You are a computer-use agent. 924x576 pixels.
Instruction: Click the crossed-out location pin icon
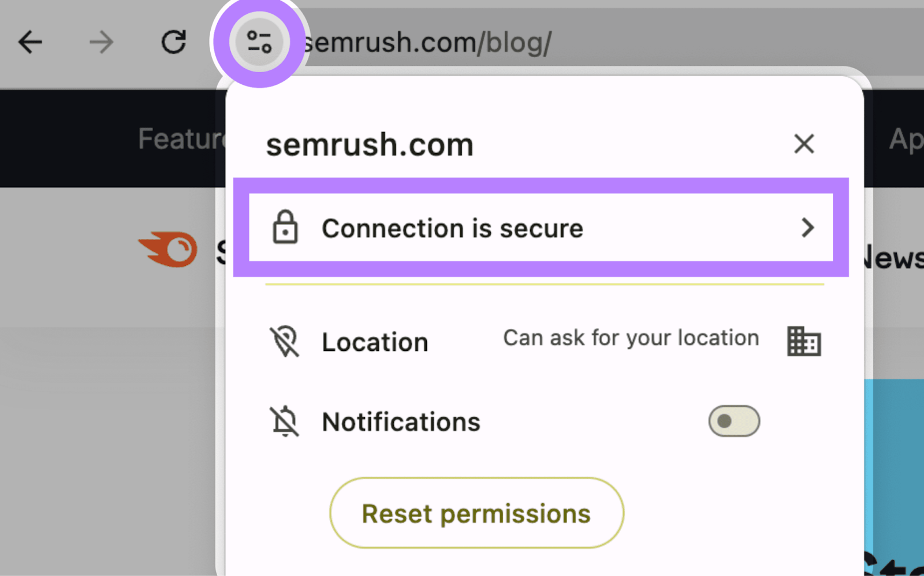point(285,342)
